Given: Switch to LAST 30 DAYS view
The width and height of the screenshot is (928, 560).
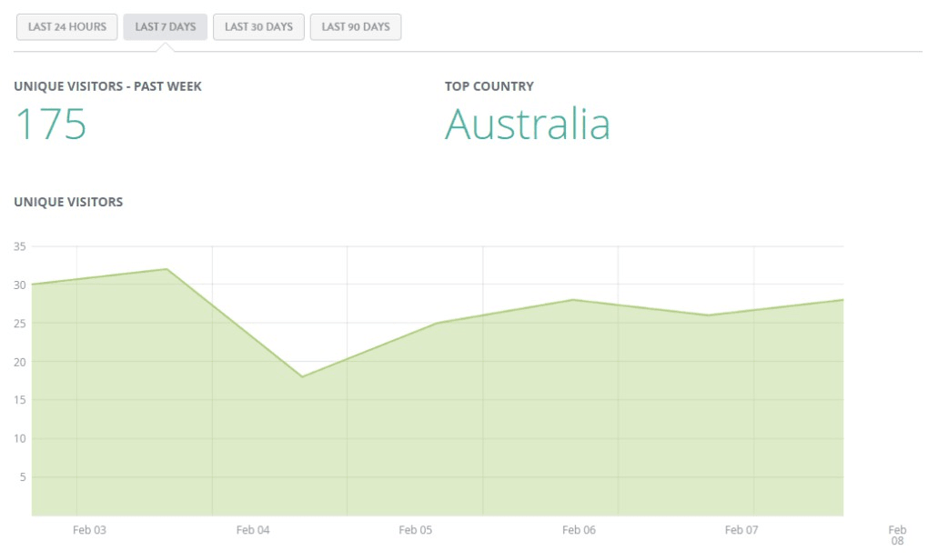Looking at the screenshot, I should 258,27.
